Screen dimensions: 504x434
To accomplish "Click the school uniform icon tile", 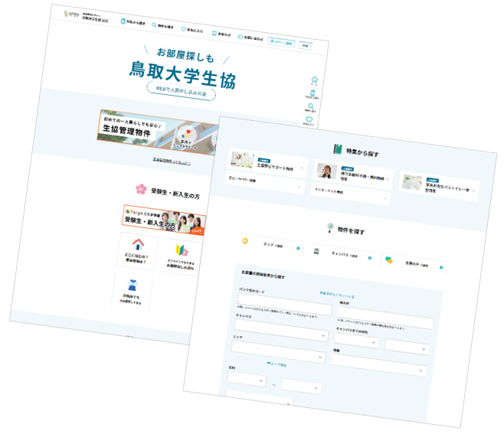I will pyautogui.click(x=133, y=284).
